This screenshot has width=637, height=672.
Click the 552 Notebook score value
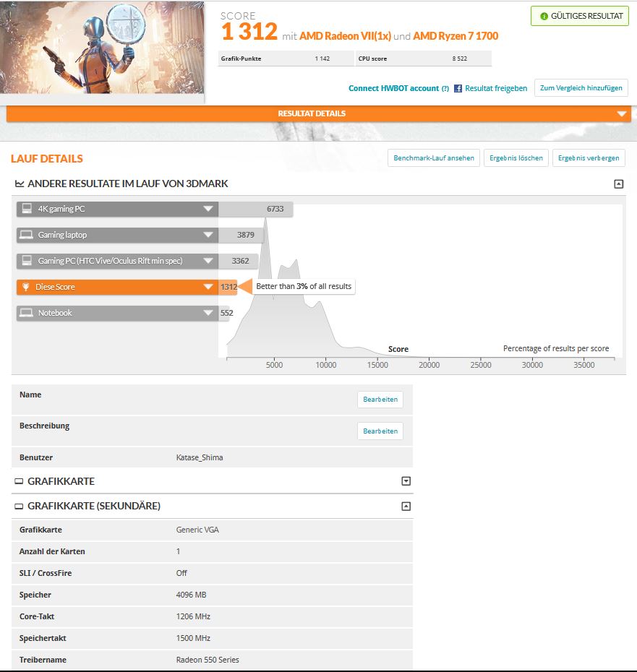pos(226,313)
